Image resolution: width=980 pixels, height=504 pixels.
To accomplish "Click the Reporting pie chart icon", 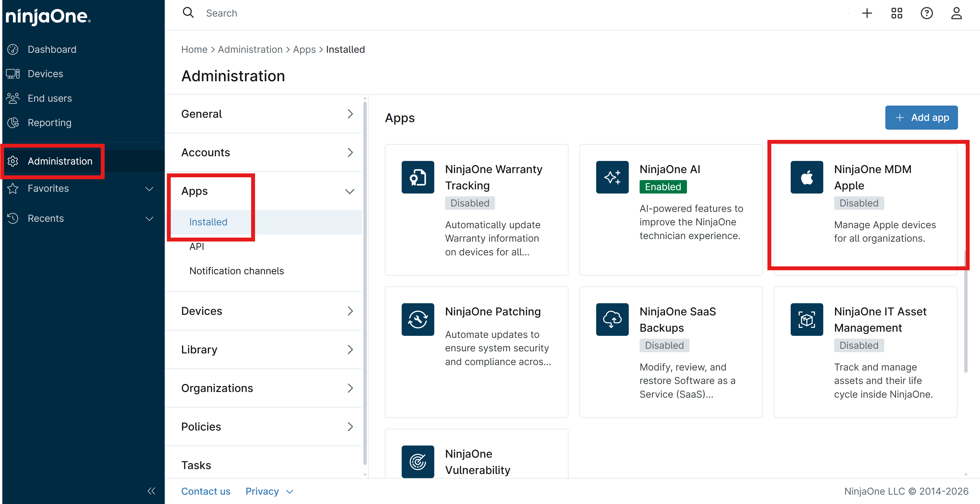I will coord(13,123).
